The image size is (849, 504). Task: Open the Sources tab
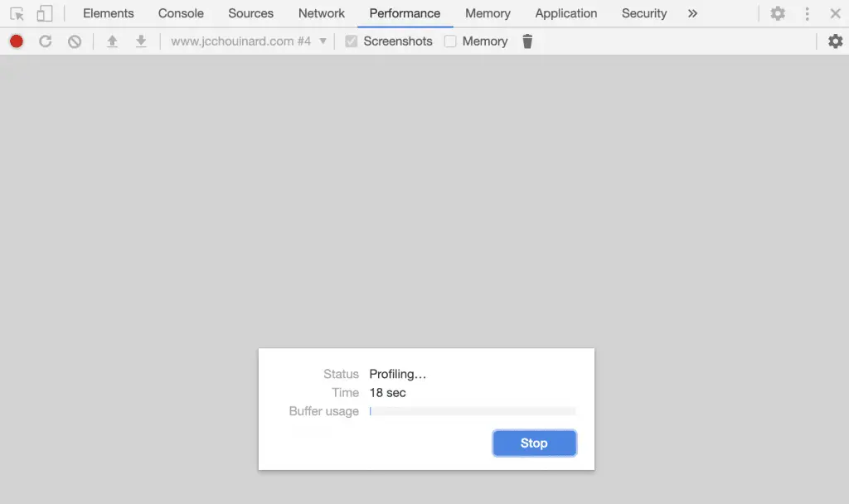pyautogui.click(x=250, y=13)
